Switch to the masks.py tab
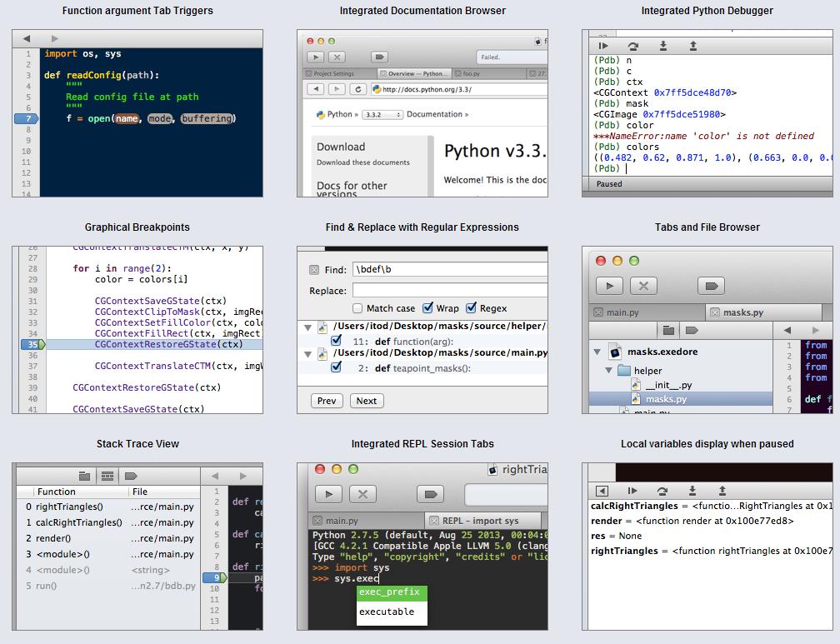This screenshot has width=840, height=644. point(742,312)
